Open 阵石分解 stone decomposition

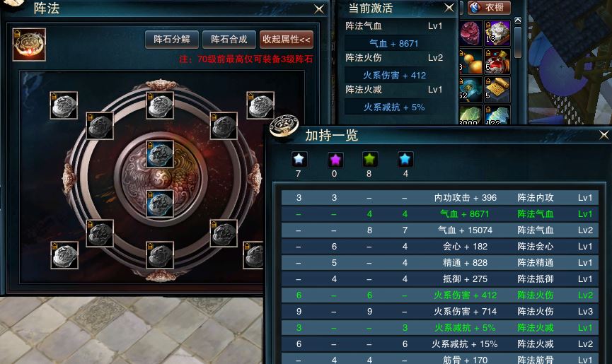(x=172, y=40)
